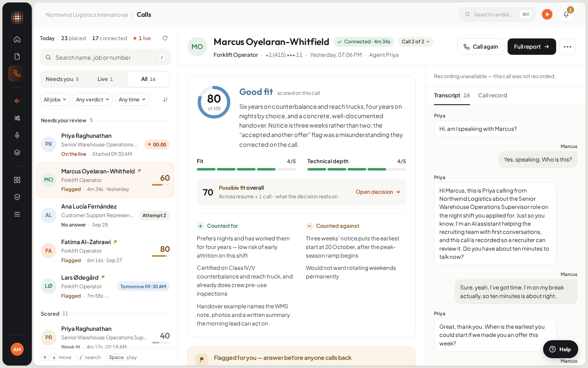
Task: Switch to the Transcript tab
Action: click(x=452, y=96)
